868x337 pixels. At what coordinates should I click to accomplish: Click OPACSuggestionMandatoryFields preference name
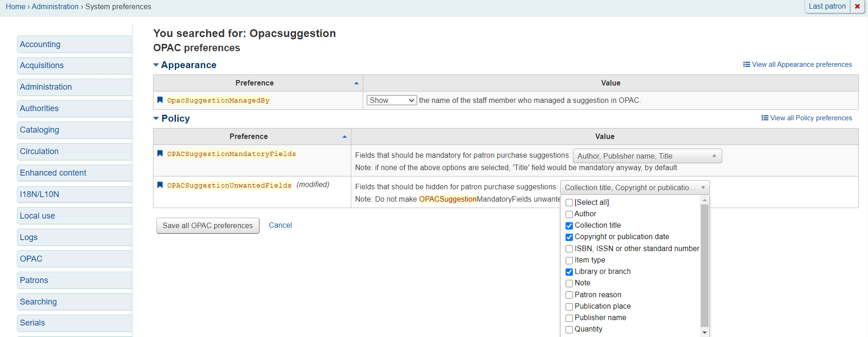232,154
